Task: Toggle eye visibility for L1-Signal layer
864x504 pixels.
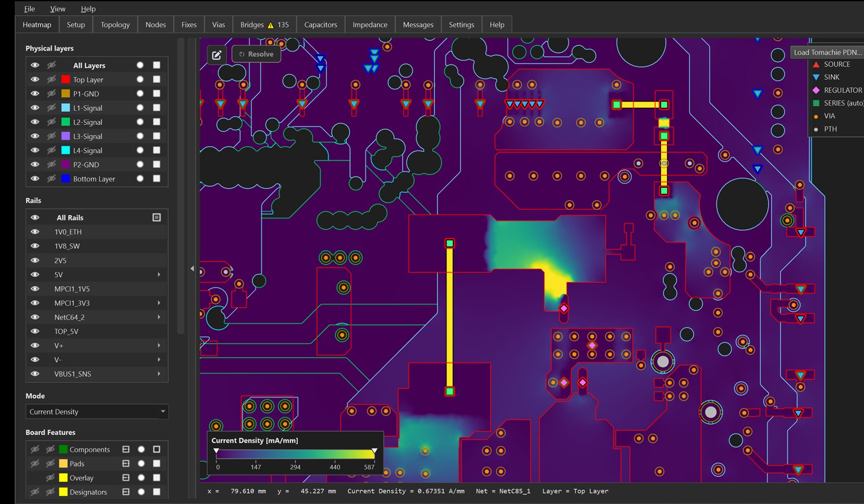Action: click(35, 108)
